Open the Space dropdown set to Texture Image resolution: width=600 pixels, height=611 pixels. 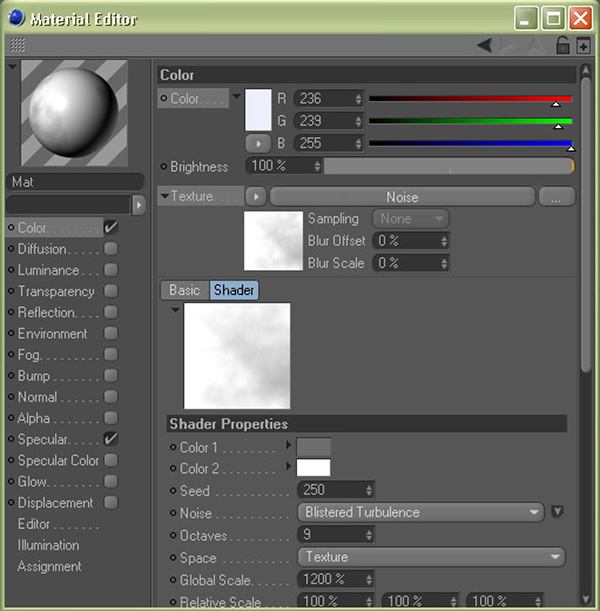coord(431,557)
